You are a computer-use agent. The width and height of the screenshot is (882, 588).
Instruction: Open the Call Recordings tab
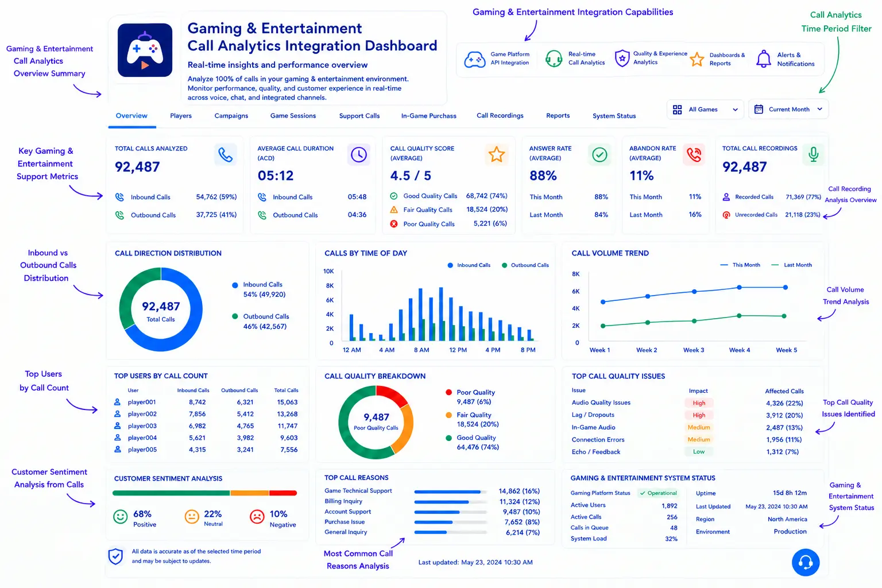500,116
